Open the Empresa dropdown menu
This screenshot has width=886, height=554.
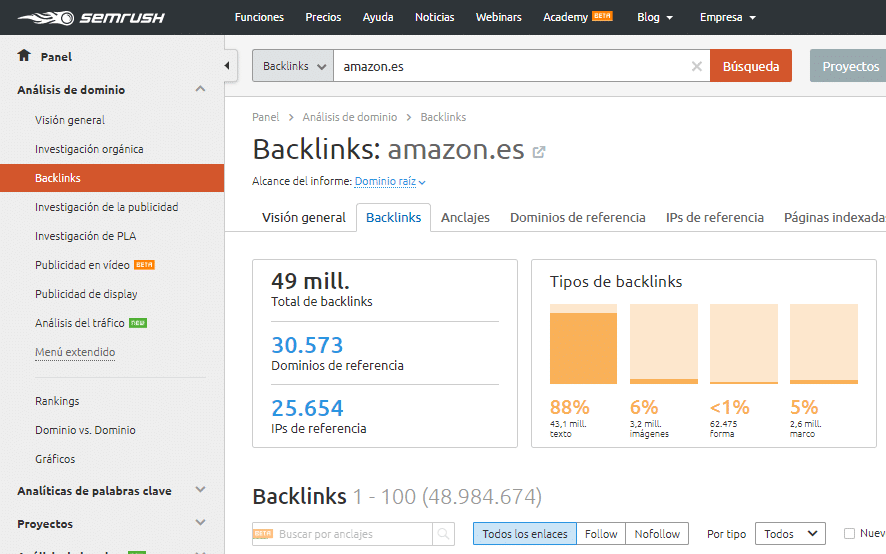727,18
